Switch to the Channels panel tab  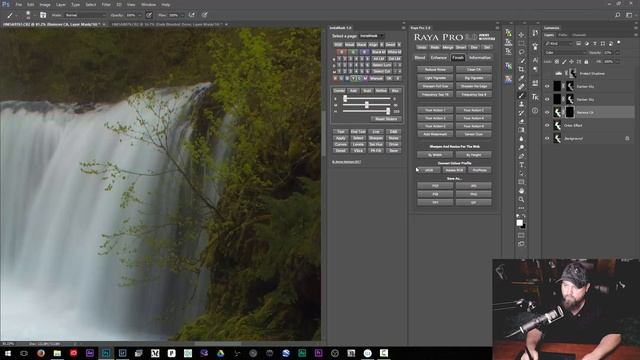tap(579, 35)
